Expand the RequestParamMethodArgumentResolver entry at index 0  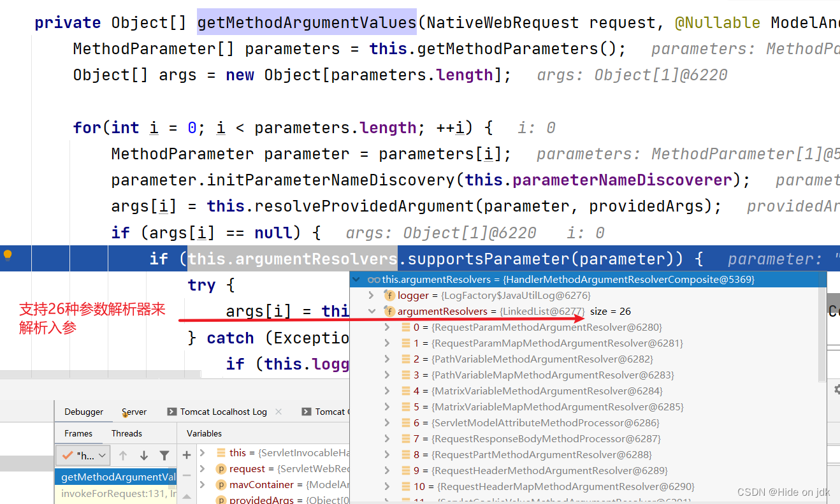point(387,327)
